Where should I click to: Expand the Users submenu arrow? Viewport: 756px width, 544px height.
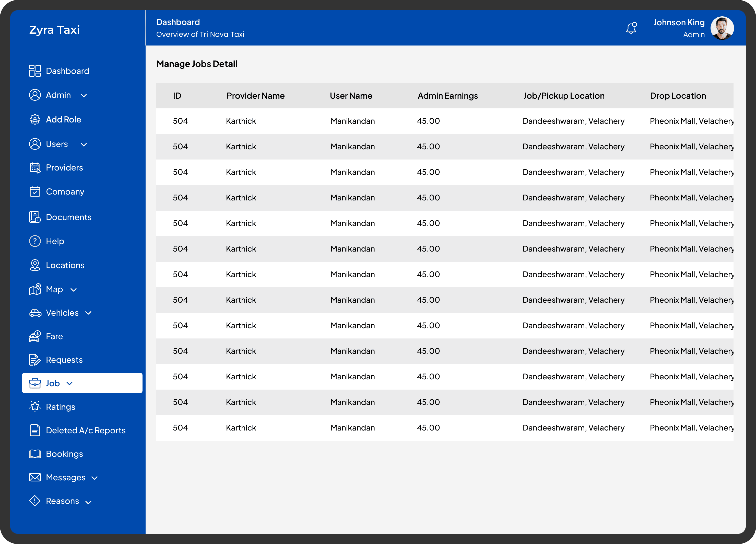click(84, 145)
